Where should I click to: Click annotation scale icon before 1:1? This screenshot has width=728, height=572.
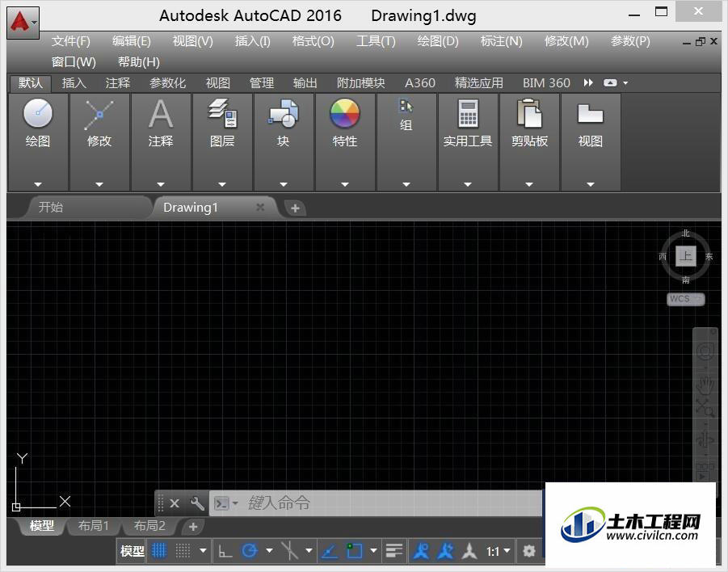click(470, 551)
